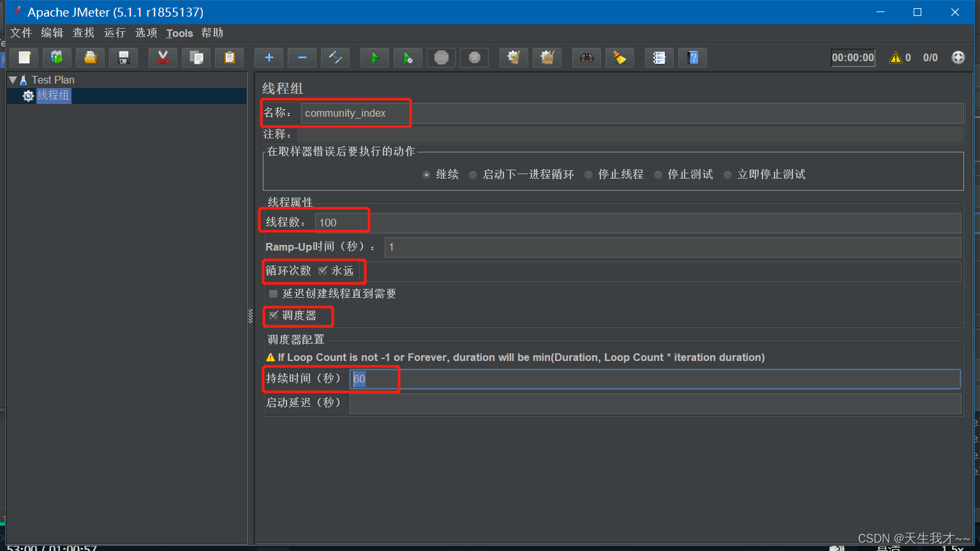Collapse the Test Plan tree node
The width and height of the screenshot is (980, 551).
(13, 80)
